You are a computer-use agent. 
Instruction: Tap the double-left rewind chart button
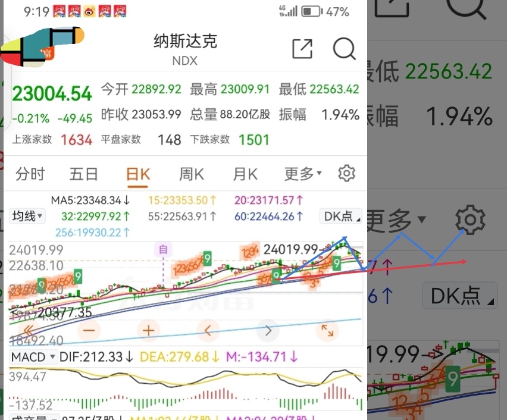tap(29, 330)
